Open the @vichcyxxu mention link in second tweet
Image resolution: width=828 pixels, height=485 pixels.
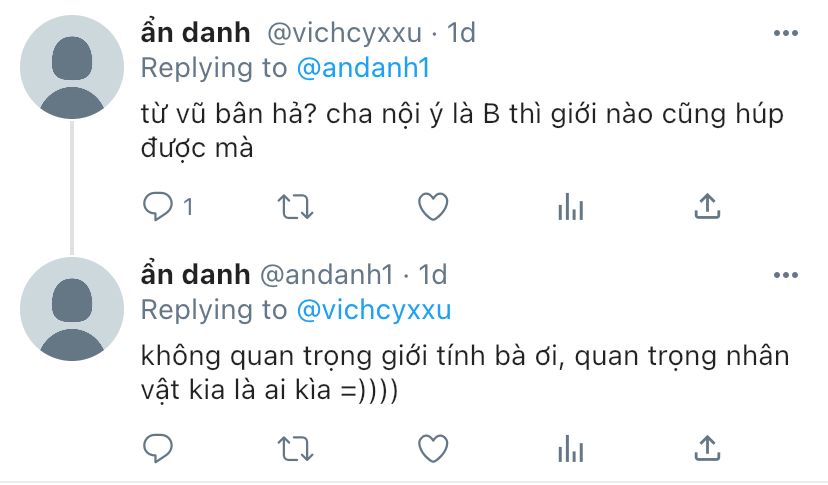click(374, 311)
